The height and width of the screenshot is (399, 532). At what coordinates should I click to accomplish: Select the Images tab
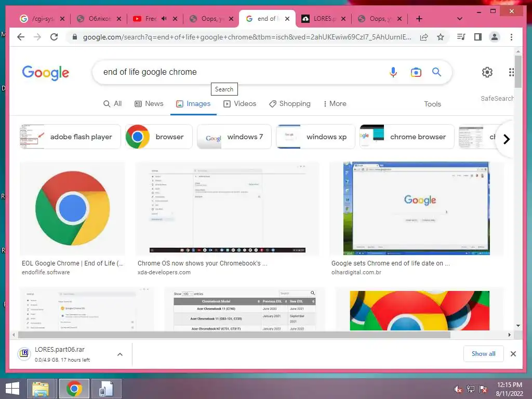[193, 104]
